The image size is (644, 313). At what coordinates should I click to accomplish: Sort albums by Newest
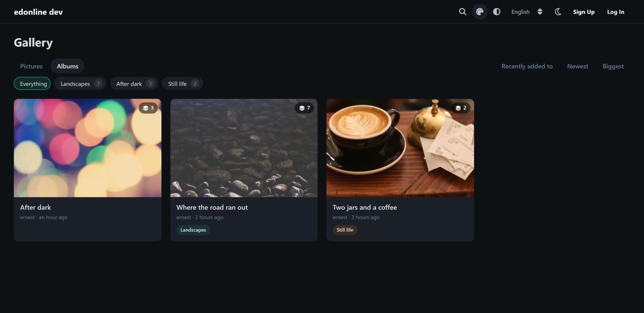coord(578,66)
